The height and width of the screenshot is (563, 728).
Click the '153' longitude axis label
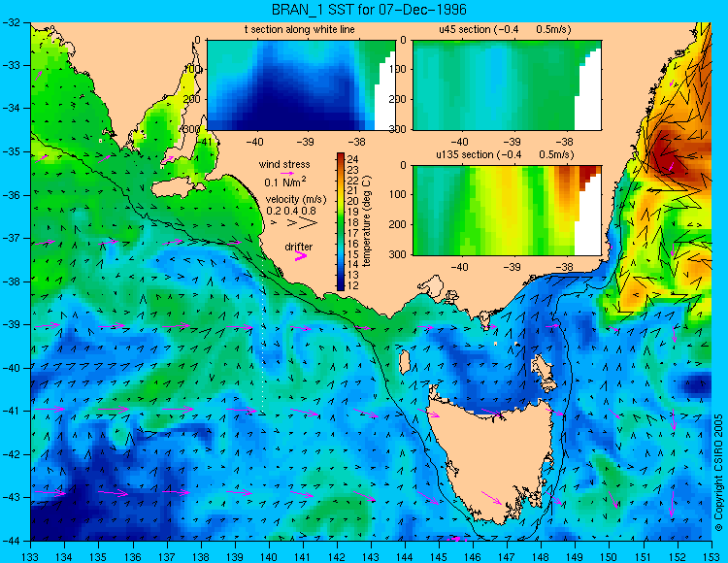click(711, 556)
